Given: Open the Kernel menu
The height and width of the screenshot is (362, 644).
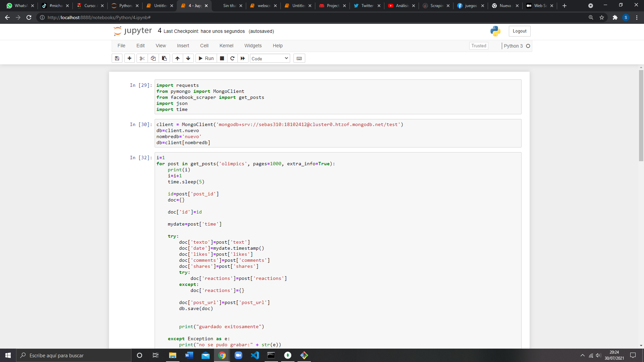Looking at the screenshot, I should pos(226,46).
